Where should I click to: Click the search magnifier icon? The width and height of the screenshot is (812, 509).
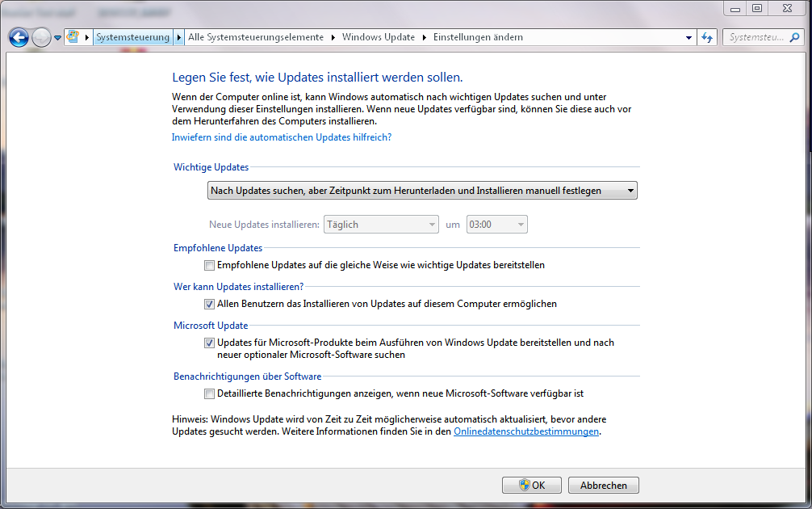[x=794, y=37]
